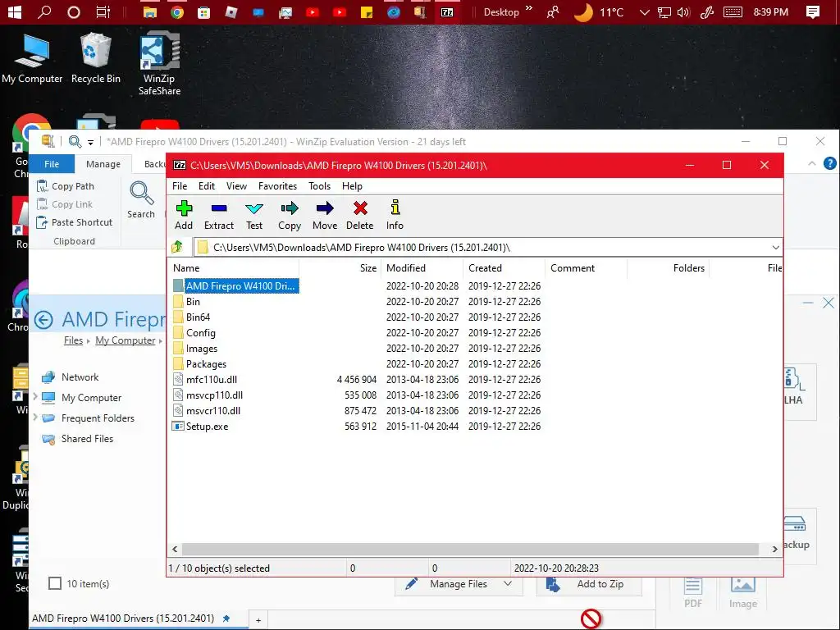840x630 pixels.
Task: Click Paste Shortcut in WinZip ribbon
Action: pyautogui.click(x=75, y=222)
